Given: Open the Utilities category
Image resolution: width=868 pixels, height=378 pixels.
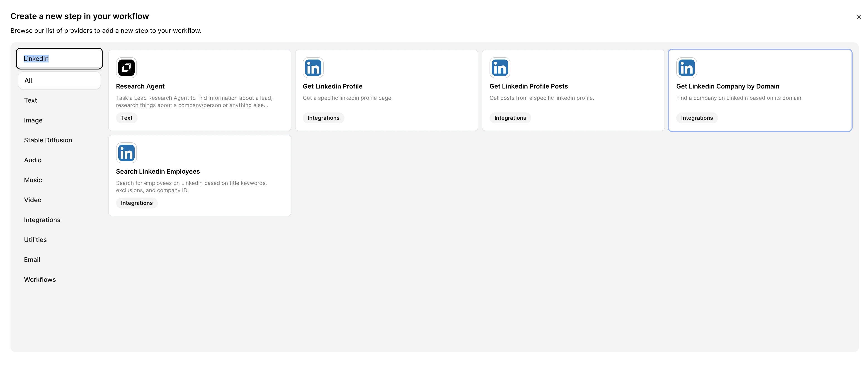Looking at the screenshot, I should [35, 240].
